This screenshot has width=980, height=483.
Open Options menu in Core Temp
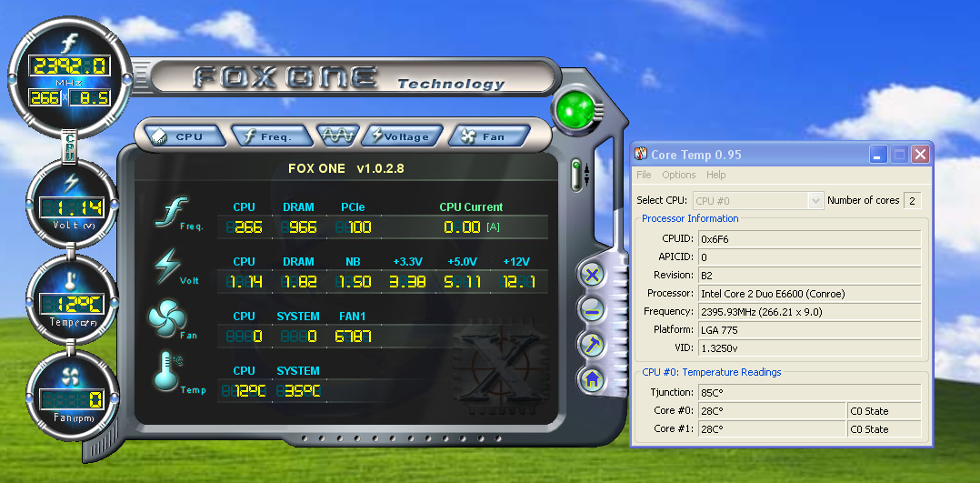coord(679,175)
